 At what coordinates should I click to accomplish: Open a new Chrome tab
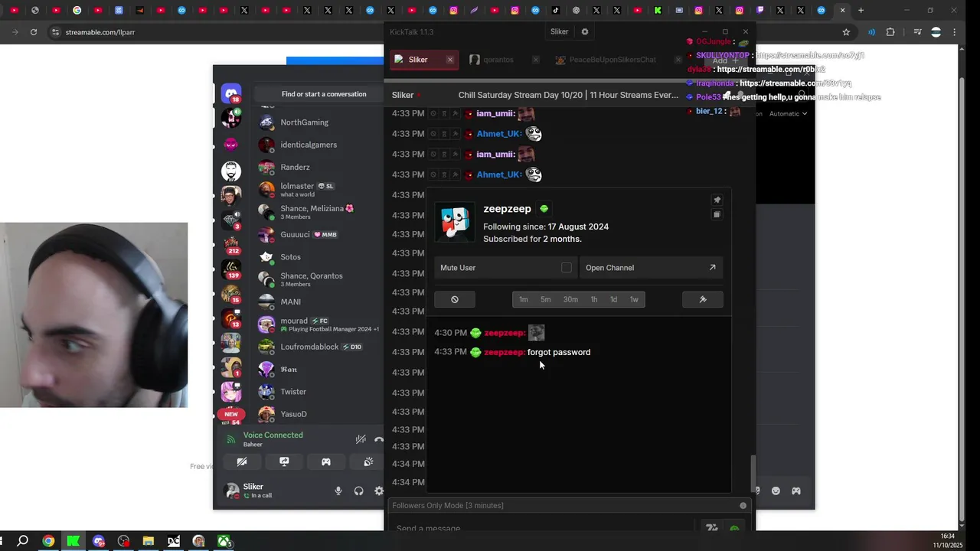[x=861, y=11]
